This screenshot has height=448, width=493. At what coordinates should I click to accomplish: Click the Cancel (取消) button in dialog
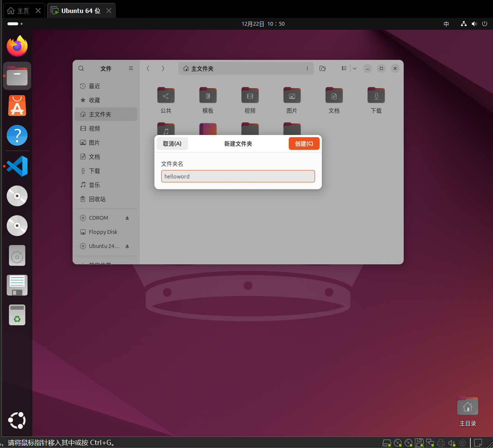tap(172, 144)
